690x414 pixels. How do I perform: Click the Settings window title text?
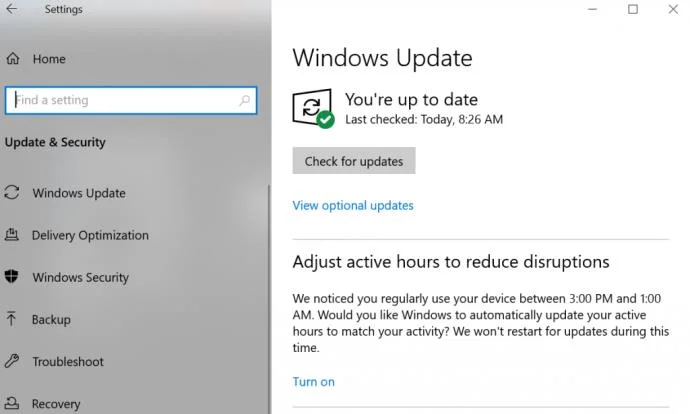tap(63, 9)
